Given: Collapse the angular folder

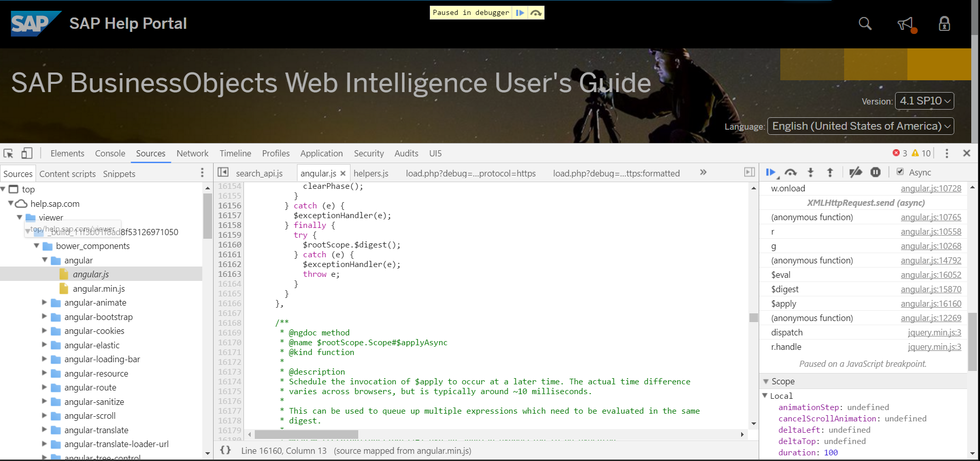Looking at the screenshot, I should point(45,260).
